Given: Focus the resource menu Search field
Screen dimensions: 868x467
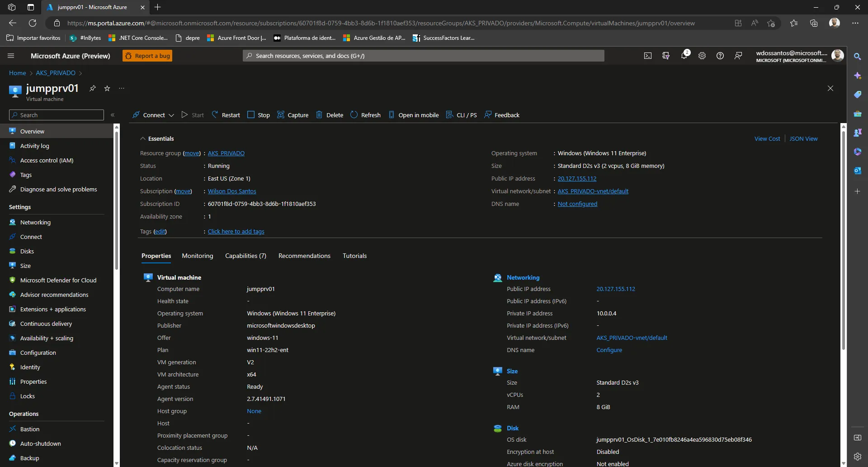Looking at the screenshot, I should 57,115.
